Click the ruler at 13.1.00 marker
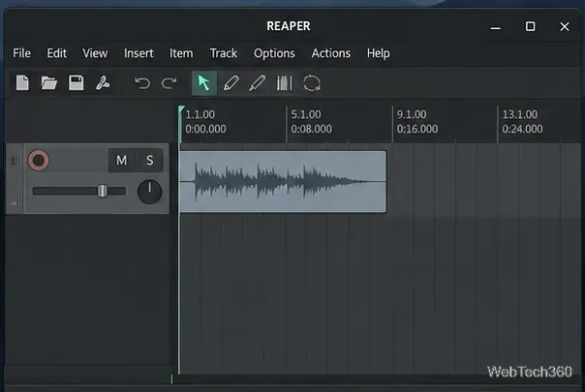 (x=520, y=114)
